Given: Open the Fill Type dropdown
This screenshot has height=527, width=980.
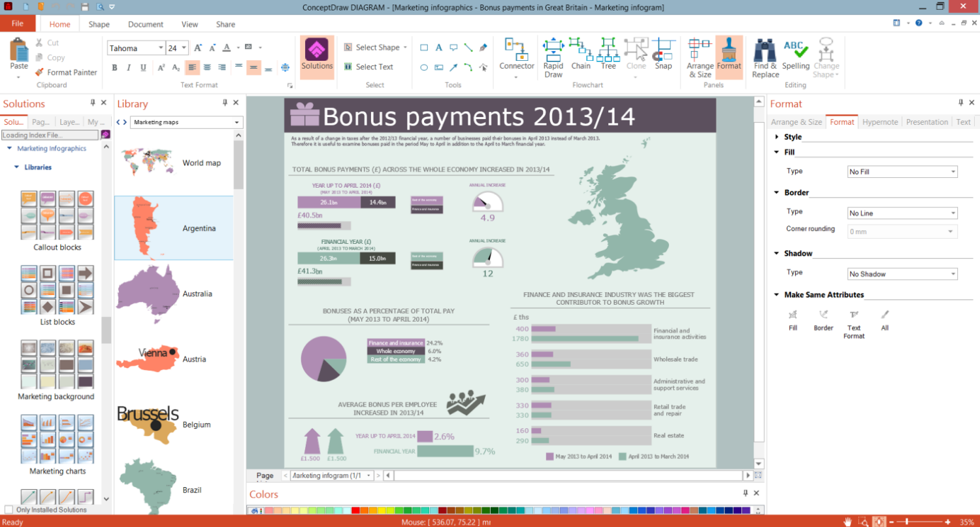Looking at the screenshot, I should (x=902, y=172).
